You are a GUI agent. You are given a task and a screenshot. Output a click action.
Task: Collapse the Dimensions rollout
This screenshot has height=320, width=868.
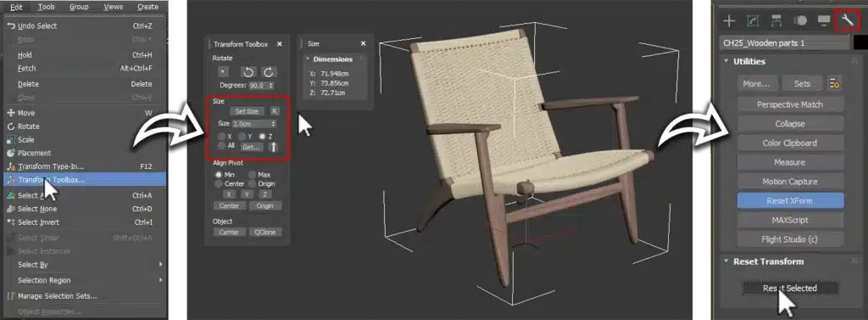pos(307,59)
